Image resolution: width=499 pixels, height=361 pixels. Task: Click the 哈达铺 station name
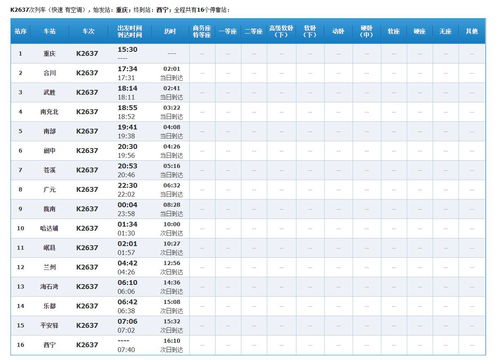click(x=49, y=228)
